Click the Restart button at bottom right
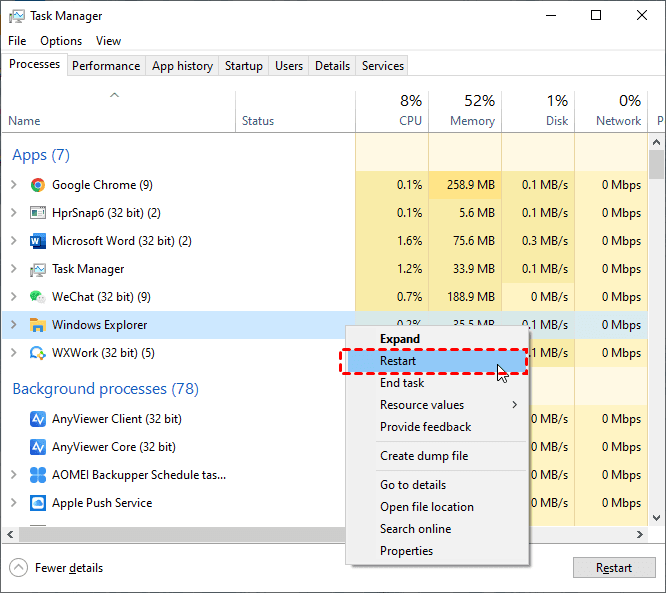This screenshot has width=666, height=593. (x=613, y=568)
